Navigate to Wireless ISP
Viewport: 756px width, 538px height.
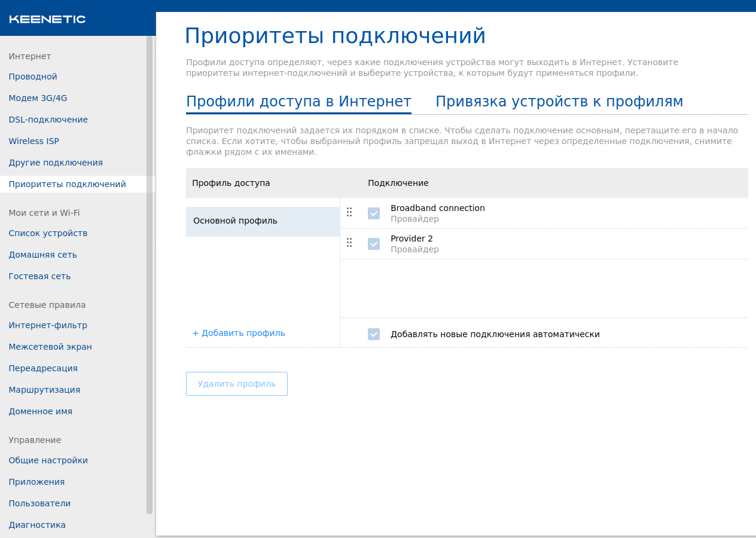tap(33, 141)
